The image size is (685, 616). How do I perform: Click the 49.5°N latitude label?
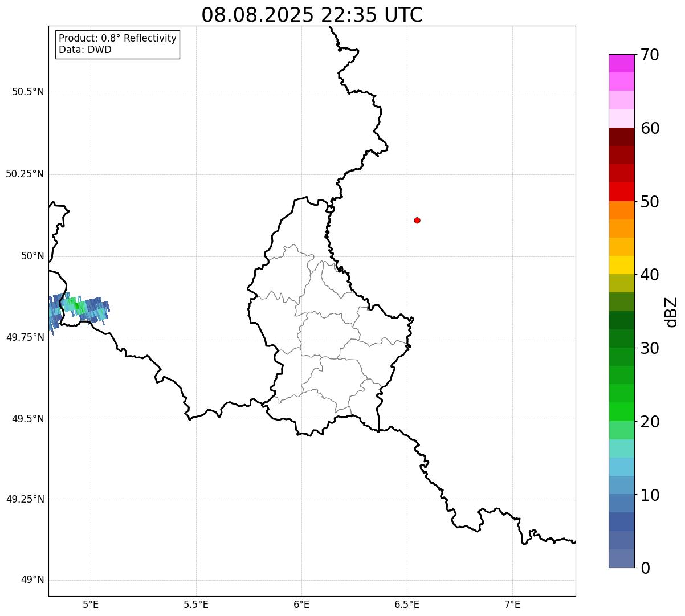[28, 419]
